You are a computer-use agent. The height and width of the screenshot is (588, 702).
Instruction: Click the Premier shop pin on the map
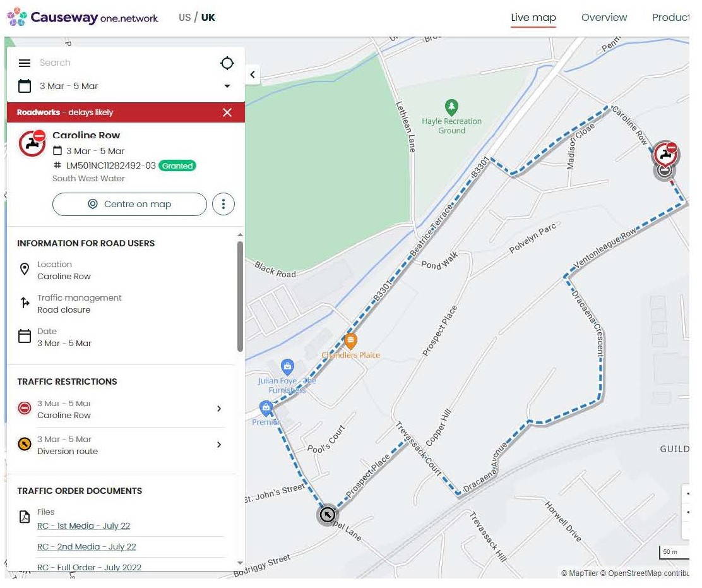pos(266,407)
